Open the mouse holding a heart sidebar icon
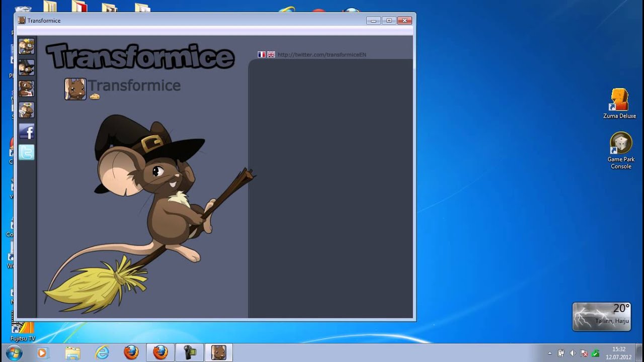 coord(27,88)
